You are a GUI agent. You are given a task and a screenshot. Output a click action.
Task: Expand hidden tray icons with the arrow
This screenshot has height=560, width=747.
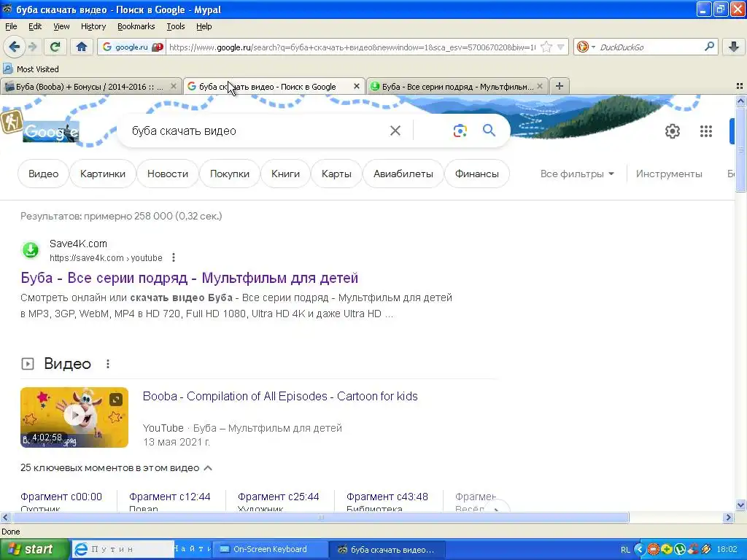pyautogui.click(x=640, y=549)
